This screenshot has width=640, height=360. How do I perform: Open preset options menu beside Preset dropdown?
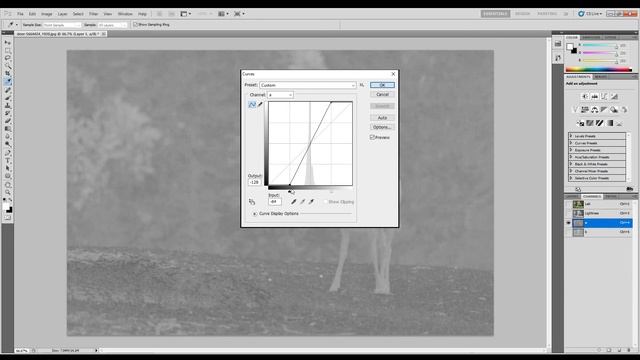point(362,85)
